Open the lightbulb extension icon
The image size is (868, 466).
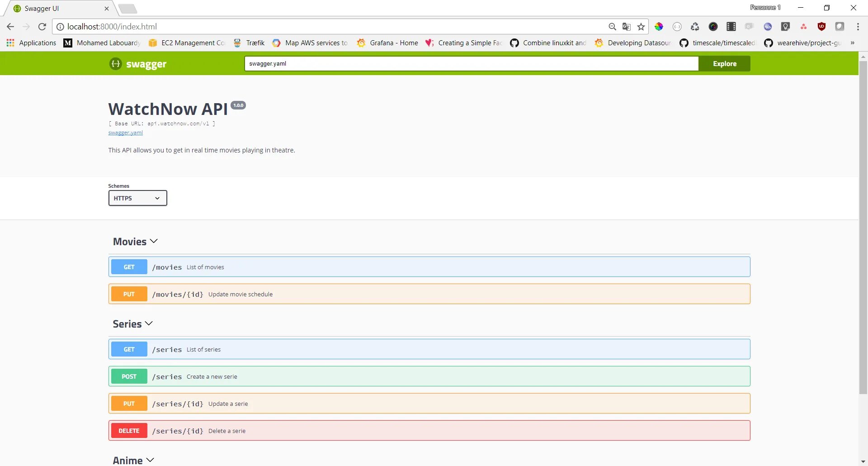tap(785, 26)
